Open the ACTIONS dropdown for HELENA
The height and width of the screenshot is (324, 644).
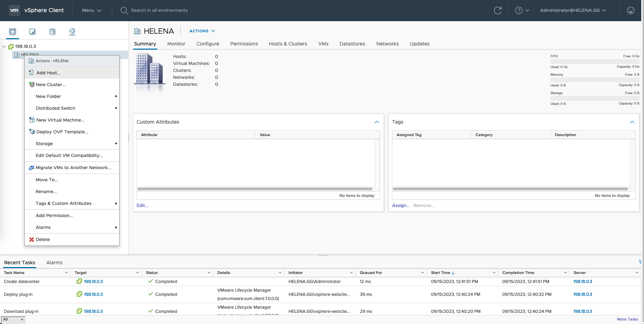pyautogui.click(x=202, y=31)
